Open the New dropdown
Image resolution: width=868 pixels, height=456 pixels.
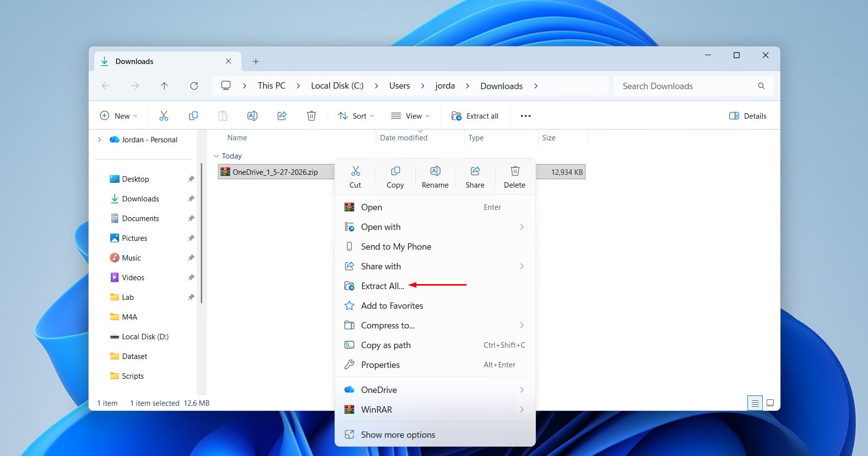(x=119, y=116)
